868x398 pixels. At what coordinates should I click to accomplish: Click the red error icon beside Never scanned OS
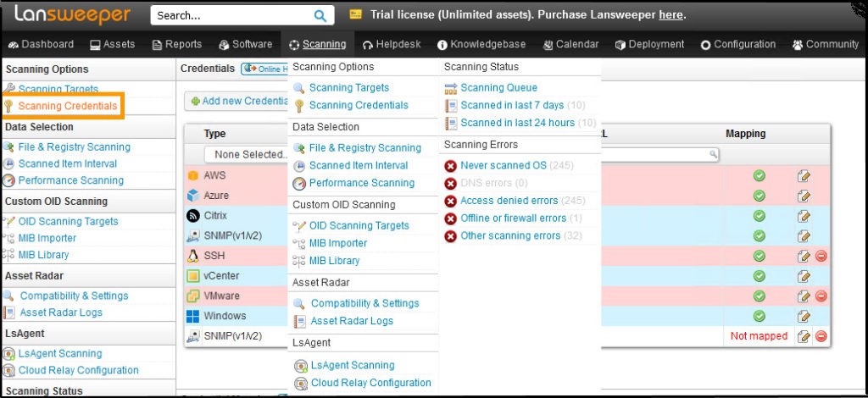(x=451, y=166)
